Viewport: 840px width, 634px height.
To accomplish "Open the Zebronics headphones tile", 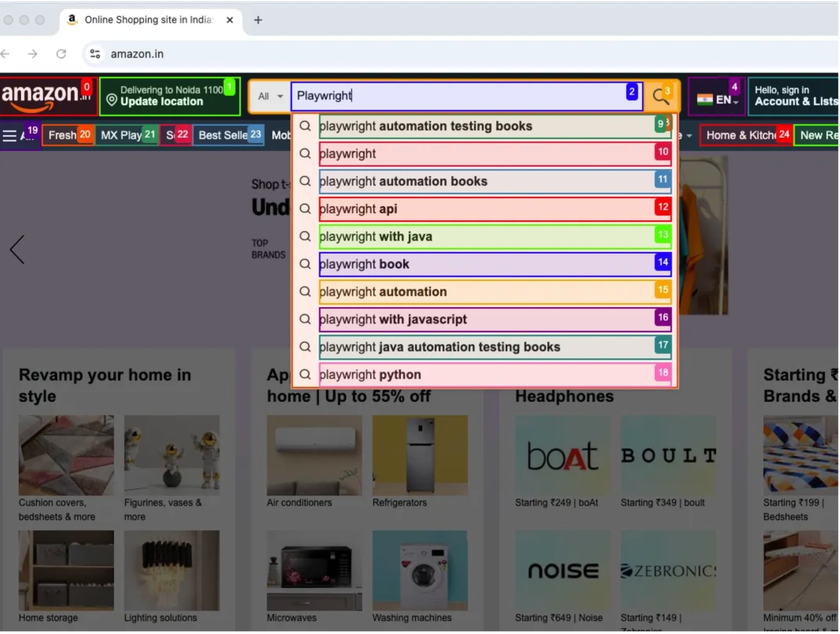I will click(x=669, y=572).
